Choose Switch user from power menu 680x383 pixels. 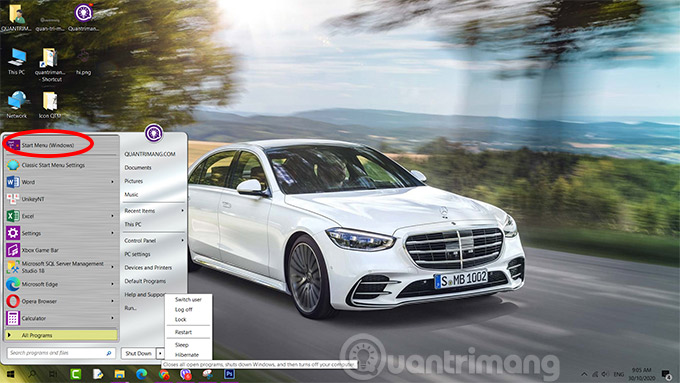188,299
